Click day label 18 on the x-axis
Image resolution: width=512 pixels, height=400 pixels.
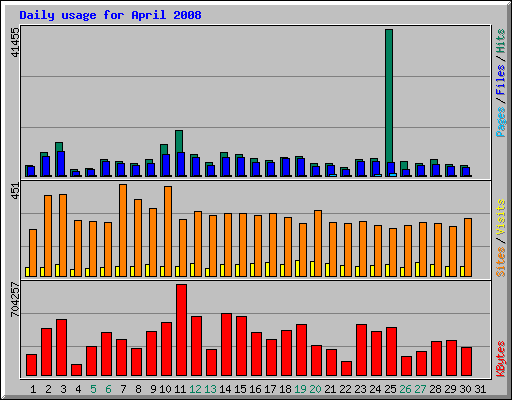tap(285, 389)
